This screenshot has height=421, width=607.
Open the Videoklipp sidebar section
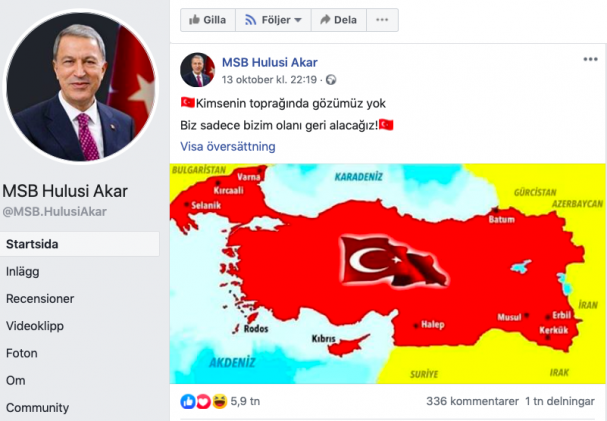tap(35, 326)
